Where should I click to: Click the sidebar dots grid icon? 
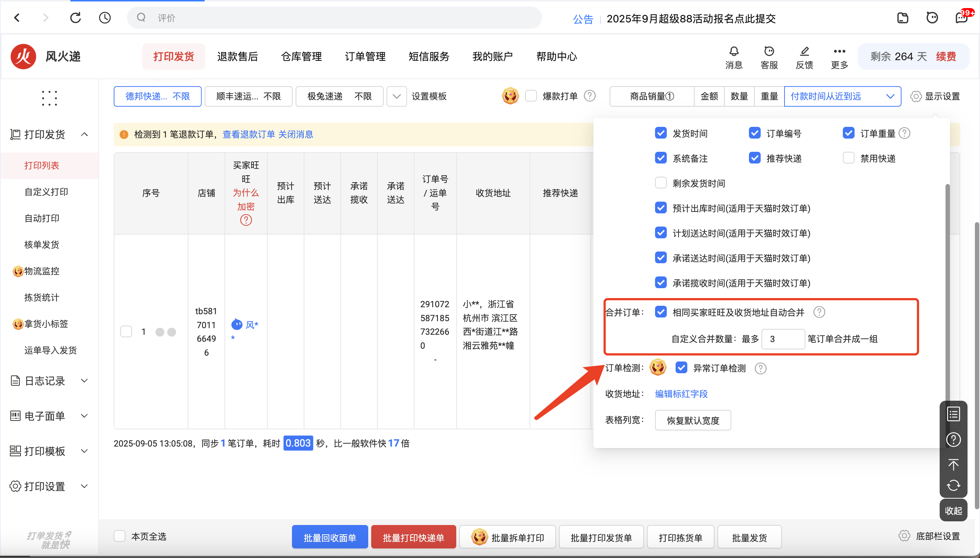[50, 98]
